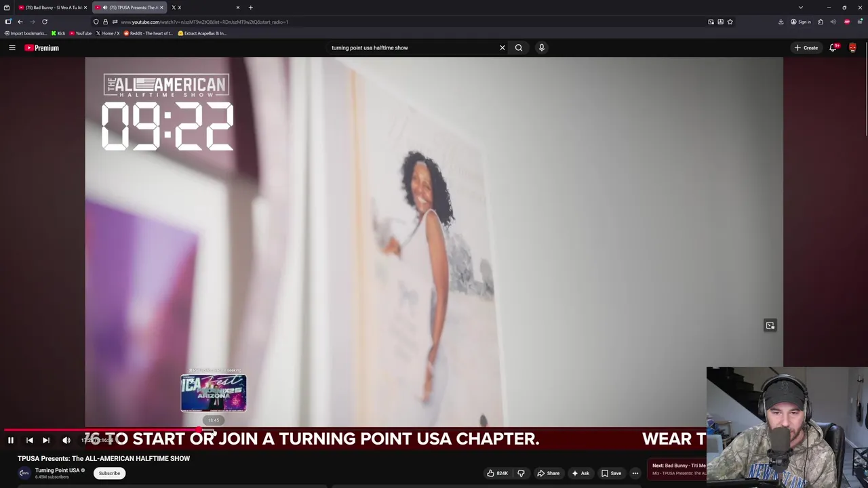Open the YouTube account avatar menu
The image size is (868, 488).
(852, 47)
